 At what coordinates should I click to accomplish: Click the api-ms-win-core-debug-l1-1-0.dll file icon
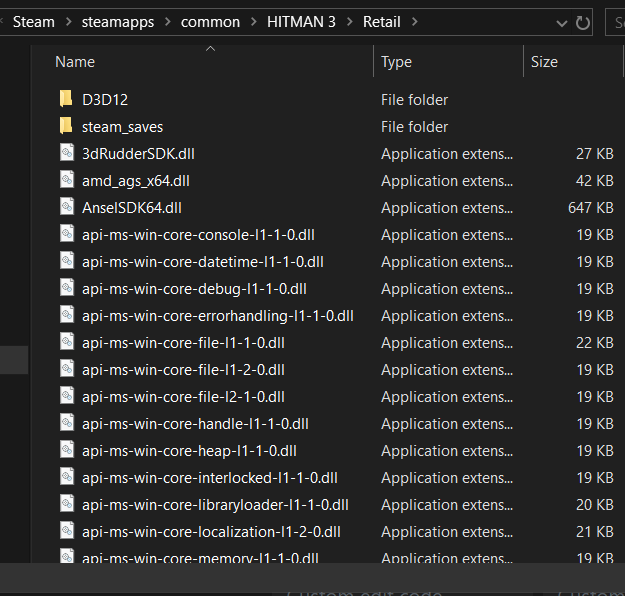pyautogui.click(x=67, y=287)
